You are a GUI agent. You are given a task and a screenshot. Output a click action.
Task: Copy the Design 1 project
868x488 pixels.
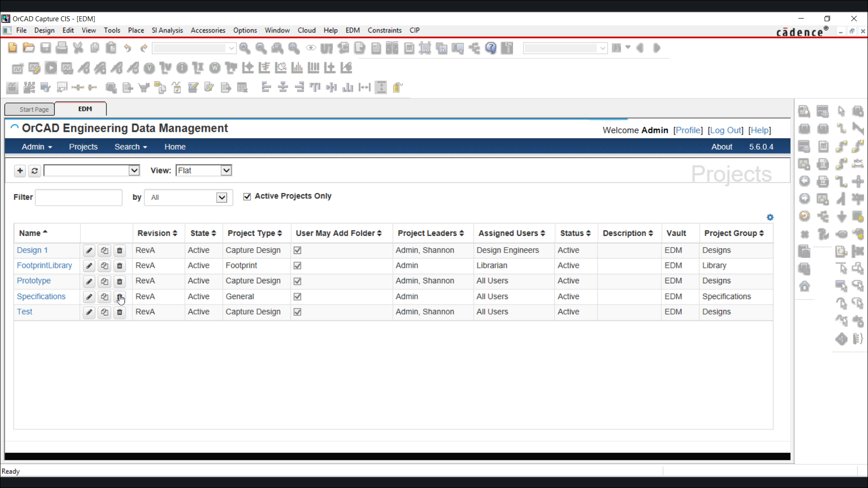point(104,250)
